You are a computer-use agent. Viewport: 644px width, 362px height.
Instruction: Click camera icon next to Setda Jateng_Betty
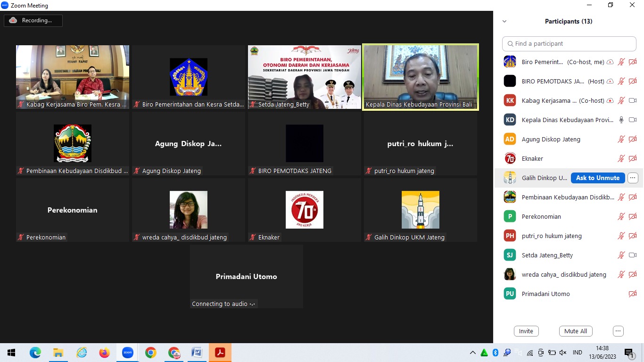click(x=633, y=255)
